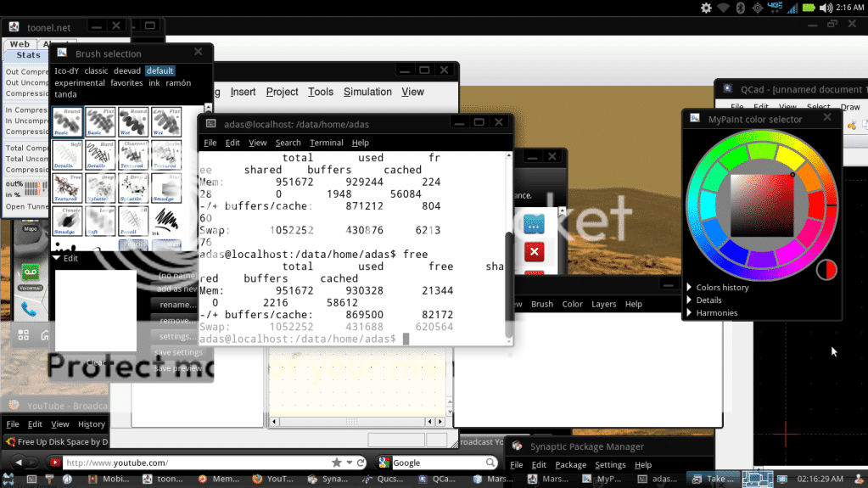Open the Terminal menu in terminal window
Screen dimensions: 868x488
point(326,143)
